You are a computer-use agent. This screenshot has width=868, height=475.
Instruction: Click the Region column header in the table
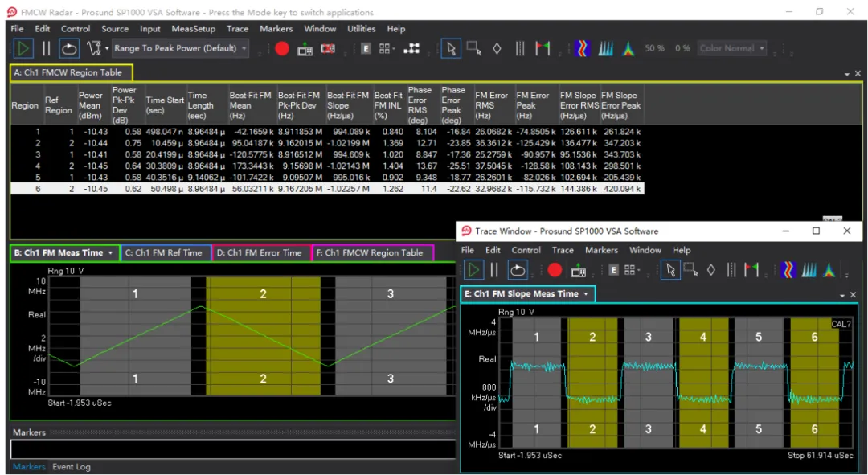tap(25, 105)
